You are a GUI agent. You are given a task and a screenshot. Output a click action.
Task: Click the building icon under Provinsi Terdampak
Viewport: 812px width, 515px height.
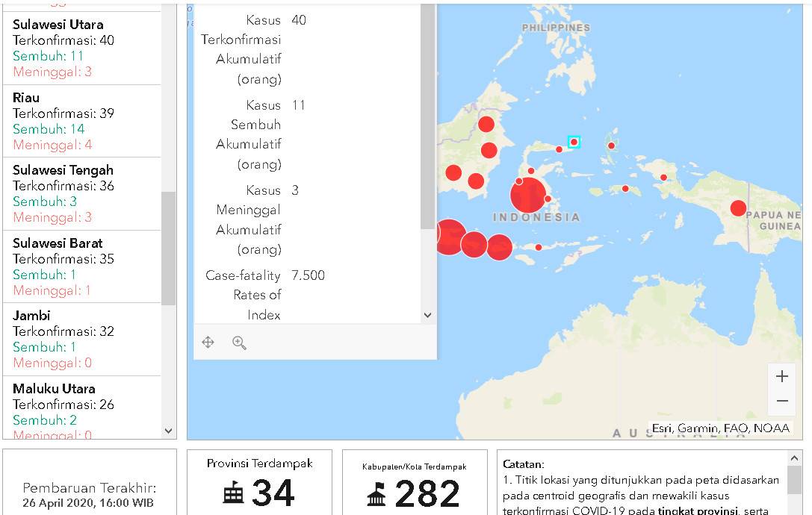click(x=233, y=493)
